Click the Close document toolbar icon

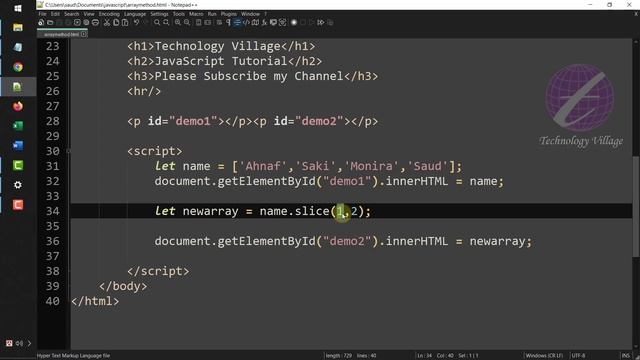(x=77, y=22)
